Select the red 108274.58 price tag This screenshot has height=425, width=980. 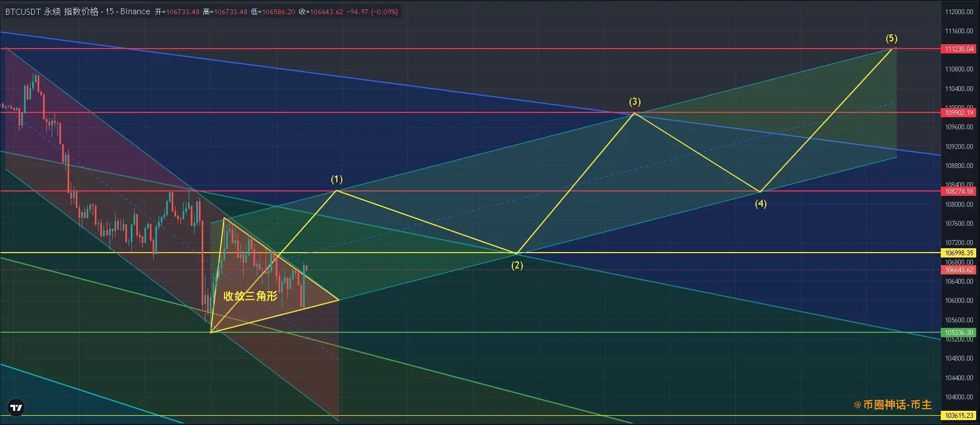(959, 191)
